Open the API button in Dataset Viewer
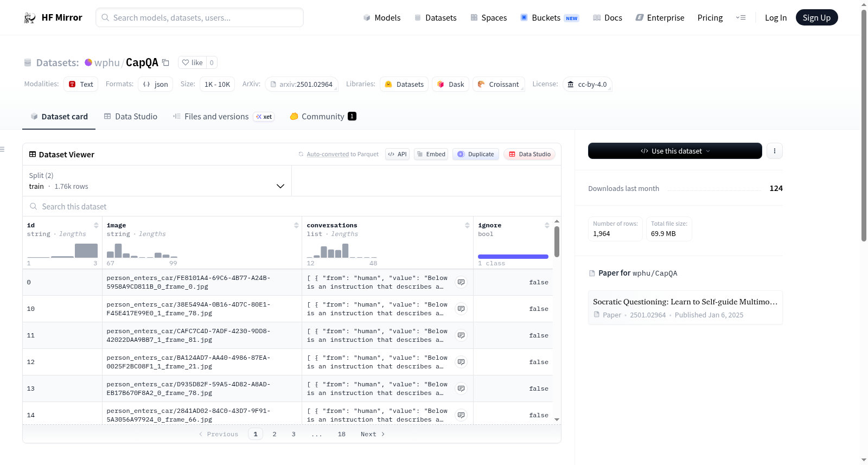This screenshot has width=868, height=465. pyautogui.click(x=397, y=154)
